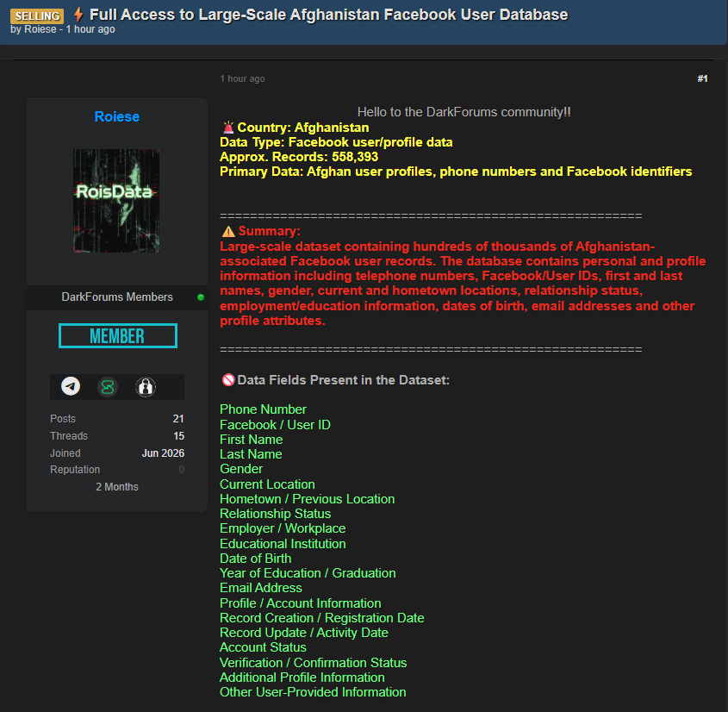This screenshot has width=728, height=712.
Task: Open the RoisData avatar image
Action: point(116,201)
